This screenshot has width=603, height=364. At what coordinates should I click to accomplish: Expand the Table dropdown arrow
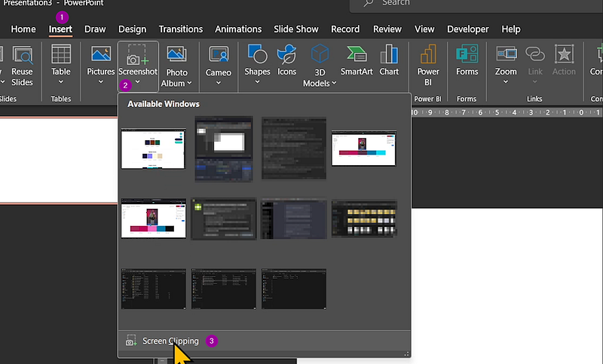[x=61, y=82]
